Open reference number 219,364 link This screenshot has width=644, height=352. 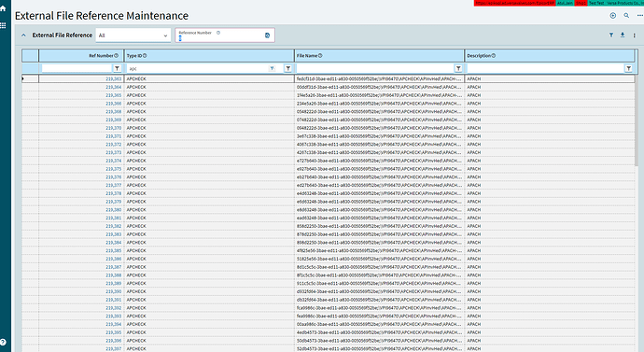(x=113, y=87)
